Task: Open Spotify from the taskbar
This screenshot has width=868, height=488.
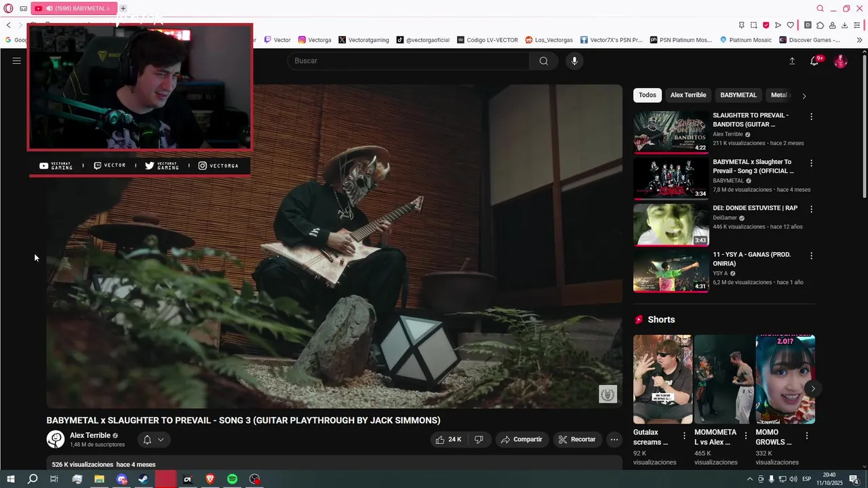Action: click(x=232, y=479)
